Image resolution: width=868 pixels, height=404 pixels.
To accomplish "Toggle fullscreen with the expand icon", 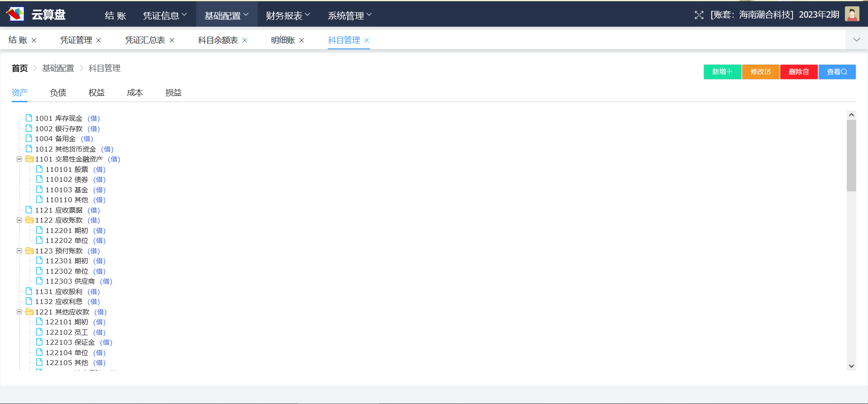I will (x=699, y=15).
